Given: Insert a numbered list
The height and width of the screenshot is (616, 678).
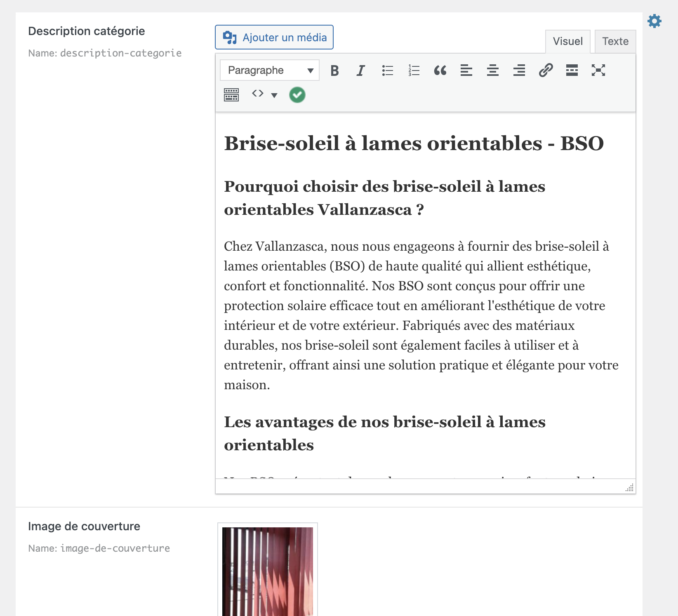Looking at the screenshot, I should pyautogui.click(x=414, y=71).
